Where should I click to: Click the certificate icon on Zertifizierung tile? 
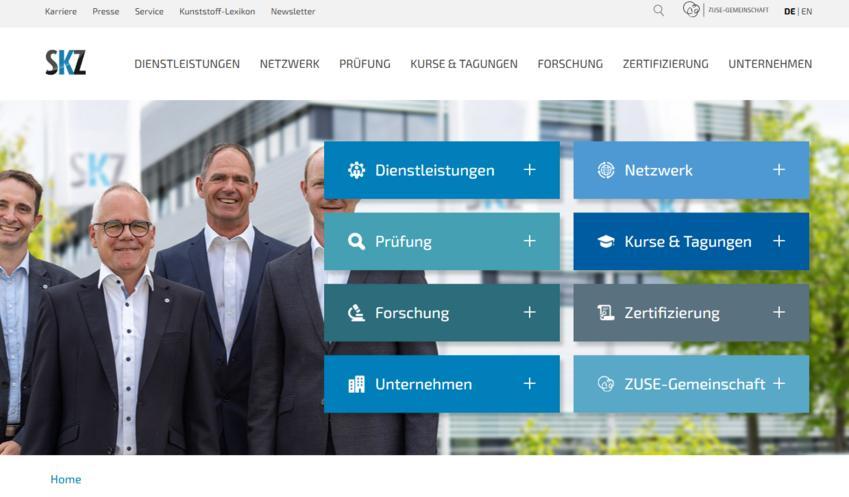(605, 313)
